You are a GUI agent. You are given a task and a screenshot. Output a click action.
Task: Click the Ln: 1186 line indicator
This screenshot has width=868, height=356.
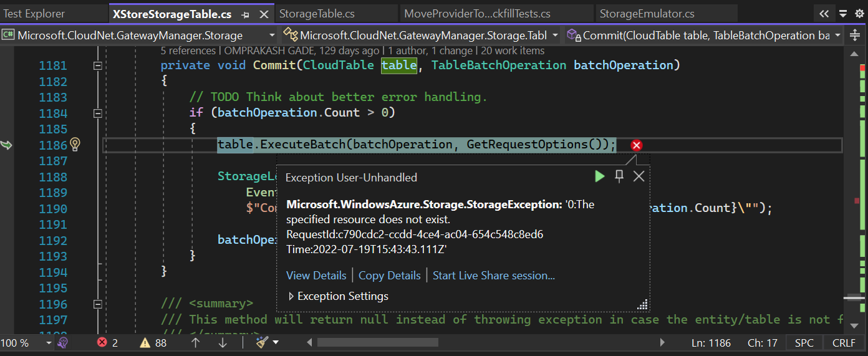[711, 343]
